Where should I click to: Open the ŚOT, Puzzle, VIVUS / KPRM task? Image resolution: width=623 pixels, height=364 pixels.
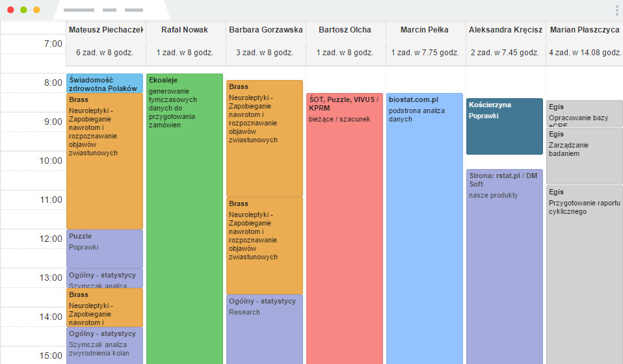click(x=345, y=229)
